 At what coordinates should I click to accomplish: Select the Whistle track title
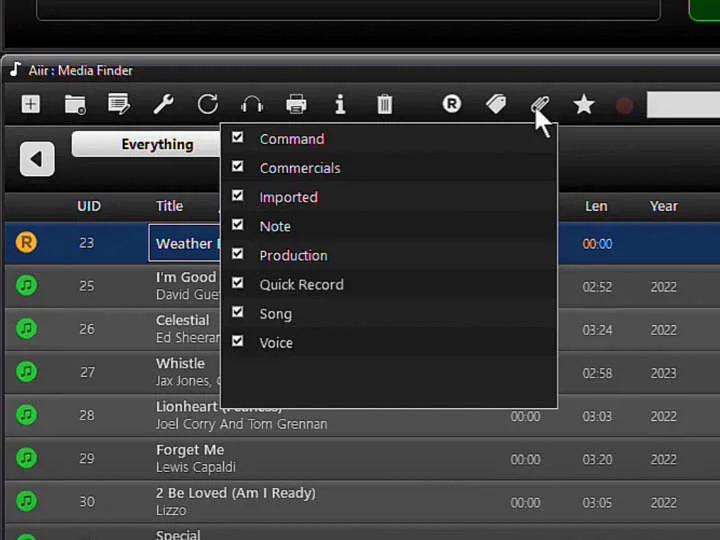pyautogui.click(x=180, y=363)
